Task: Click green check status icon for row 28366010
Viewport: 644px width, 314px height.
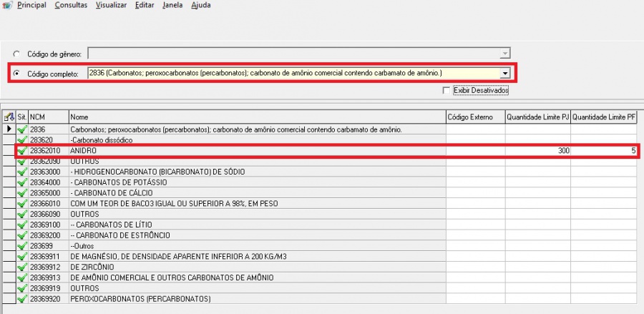Action: 22,204
